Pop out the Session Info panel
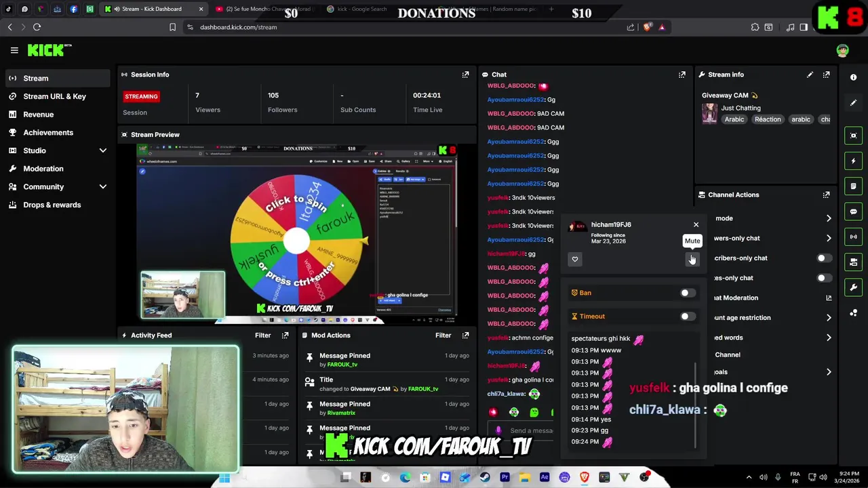868x488 pixels. (x=465, y=75)
